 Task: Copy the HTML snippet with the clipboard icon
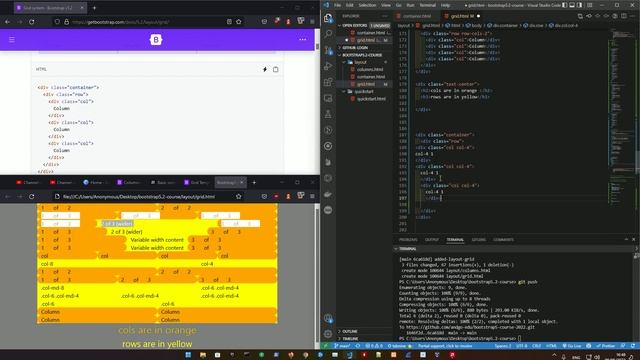276,69
